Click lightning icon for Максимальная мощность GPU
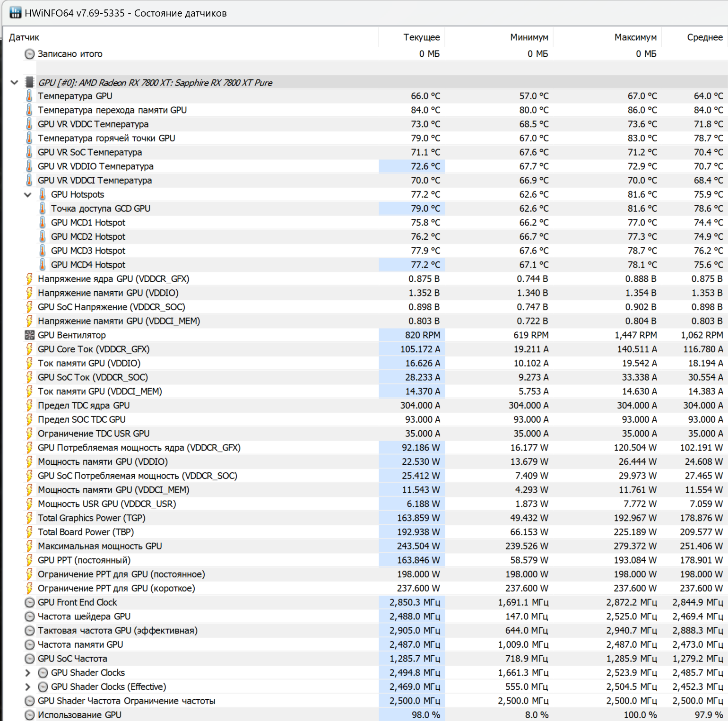The image size is (728, 721). point(29,546)
